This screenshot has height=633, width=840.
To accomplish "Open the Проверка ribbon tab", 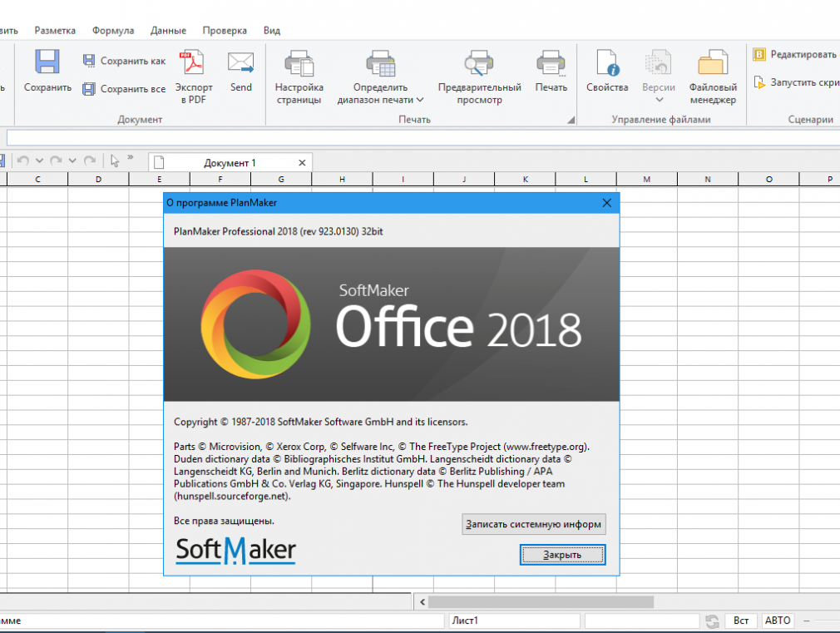I will [x=225, y=31].
